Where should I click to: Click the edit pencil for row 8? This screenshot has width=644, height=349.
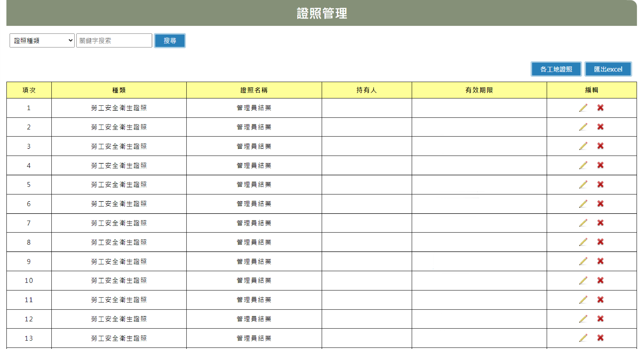pos(583,242)
